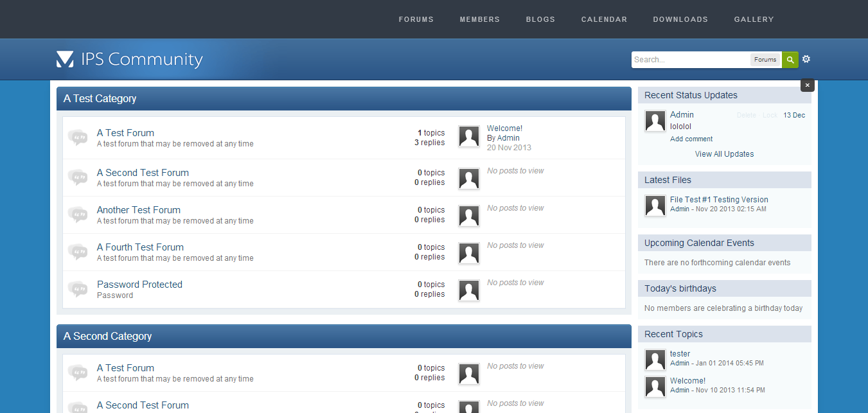Open advanced search gear icon
Viewport: 868px width, 413px height.
coord(806,59)
